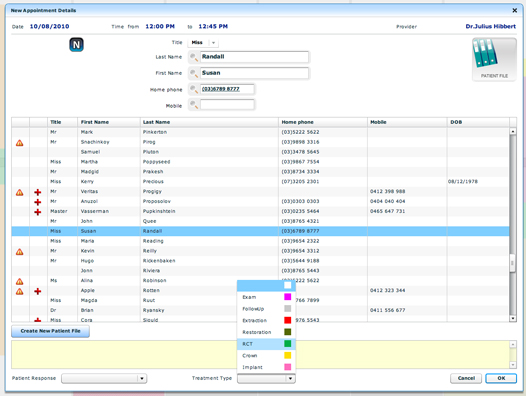Open the Patient File icon
This screenshot has height=396, width=526.
[x=494, y=59]
